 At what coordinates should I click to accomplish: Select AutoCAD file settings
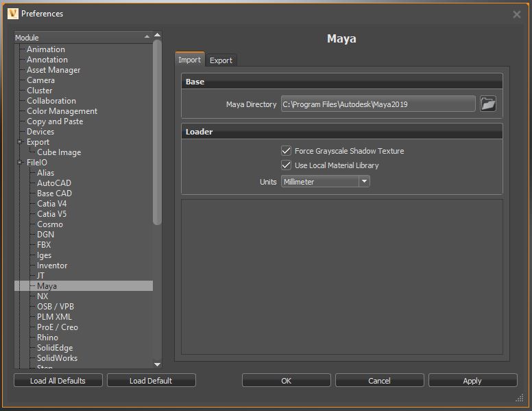click(54, 183)
